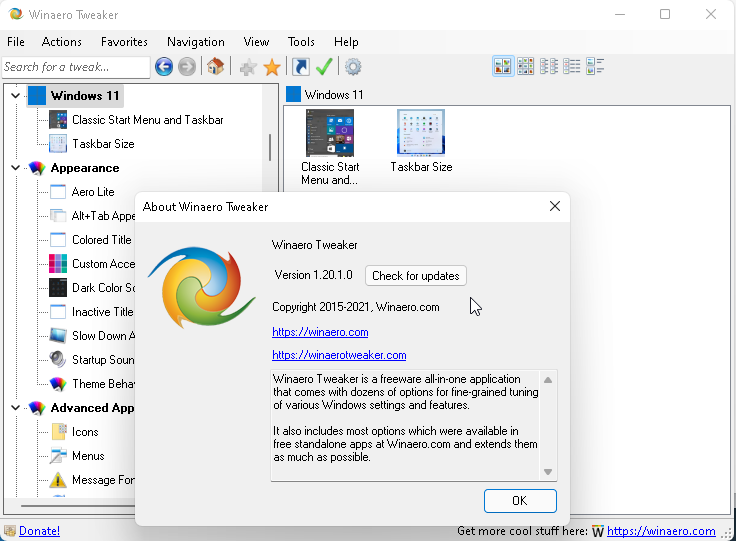Open the https://winaero.com link in the About dialog
The height and width of the screenshot is (541, 736).
coord(320,332)
